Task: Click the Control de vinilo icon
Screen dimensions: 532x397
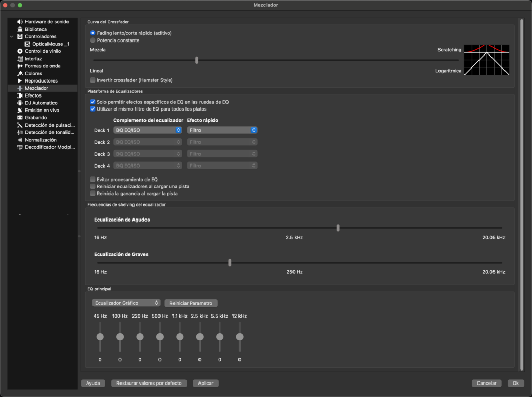Action: tap(20, 51)
